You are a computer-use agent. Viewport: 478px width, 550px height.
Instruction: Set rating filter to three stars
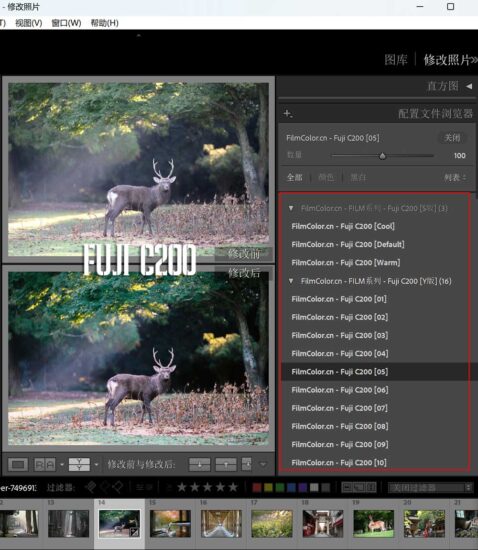click(208, 487)
